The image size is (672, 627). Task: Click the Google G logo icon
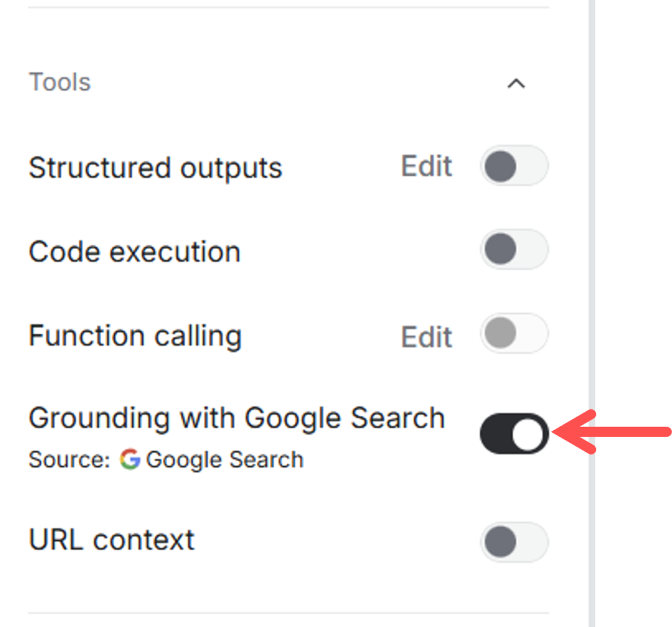coord(130,459)
